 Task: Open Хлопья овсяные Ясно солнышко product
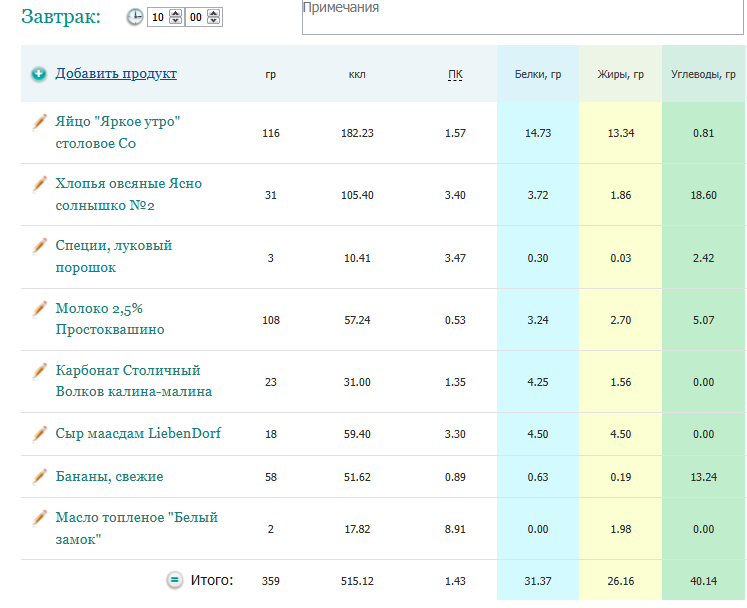coord(129,194)
